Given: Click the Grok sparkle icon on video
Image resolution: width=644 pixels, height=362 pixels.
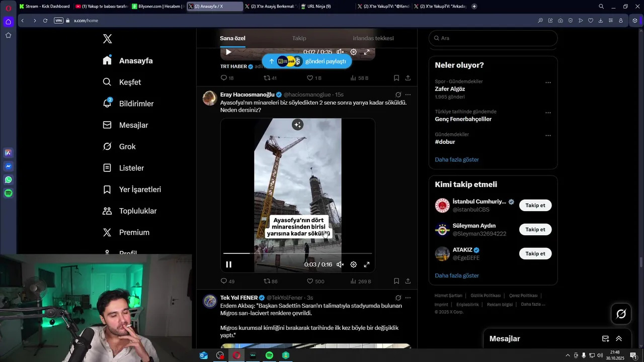Looking at the screenshot, I should (x=298, y=125).
